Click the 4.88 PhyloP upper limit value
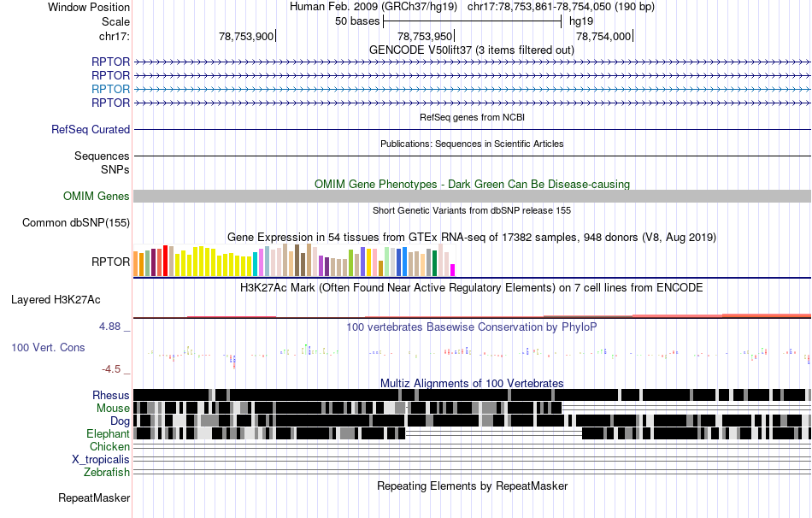This screenshot has width=812, height=518. [x=109, y=327]
